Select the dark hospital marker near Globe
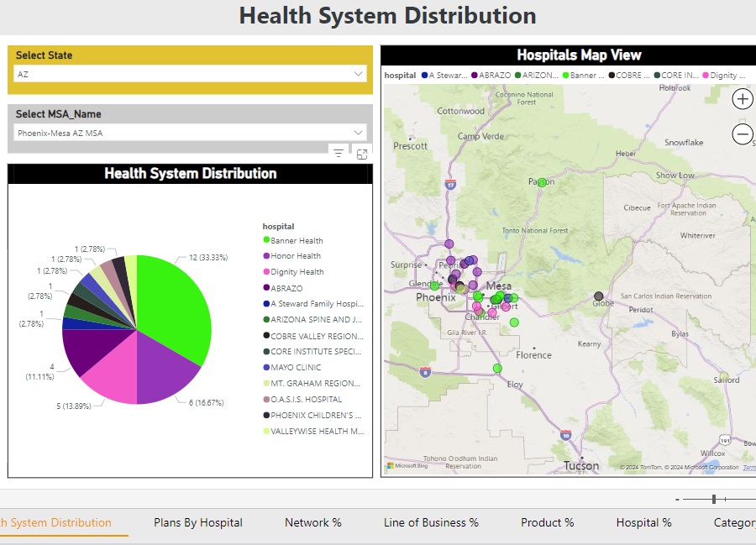The image size is (756, 545). pyautogui.click(x=598, y=296)
